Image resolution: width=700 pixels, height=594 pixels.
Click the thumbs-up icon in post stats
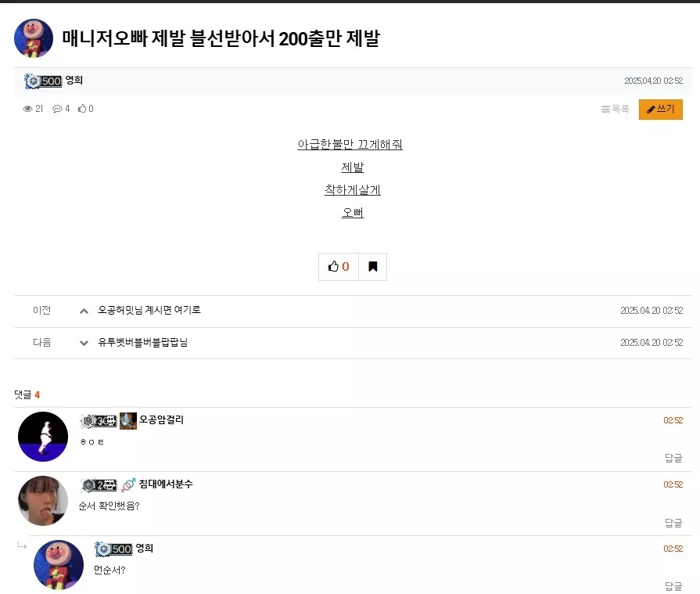click(x=82, y=108)
